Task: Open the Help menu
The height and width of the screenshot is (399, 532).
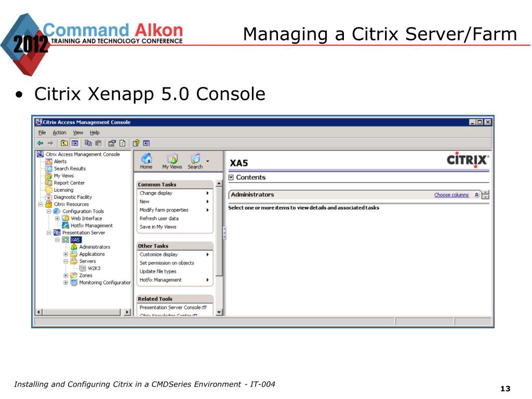Action: point(95,132)
